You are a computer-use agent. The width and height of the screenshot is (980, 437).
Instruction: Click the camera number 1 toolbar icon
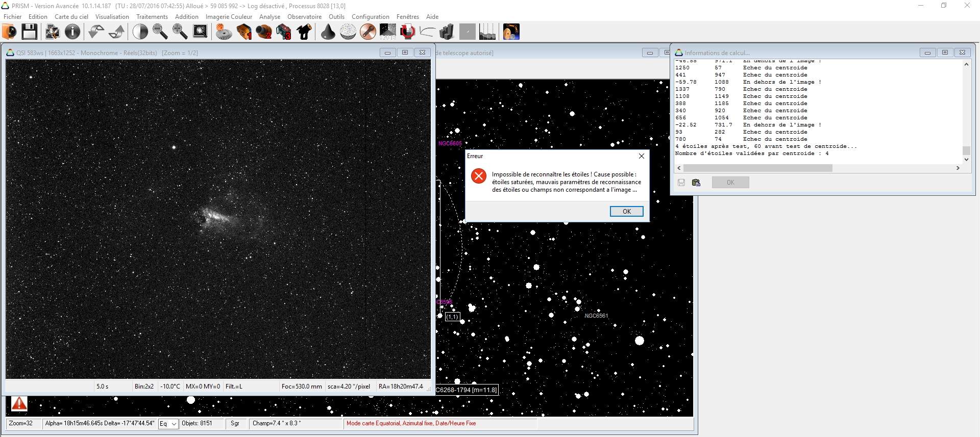pos(244,32)
